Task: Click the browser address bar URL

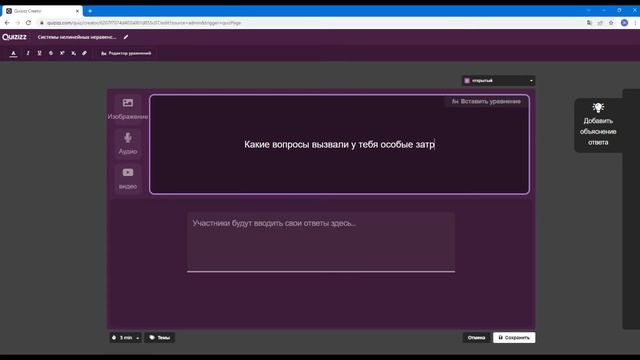Action: (144, 23)
